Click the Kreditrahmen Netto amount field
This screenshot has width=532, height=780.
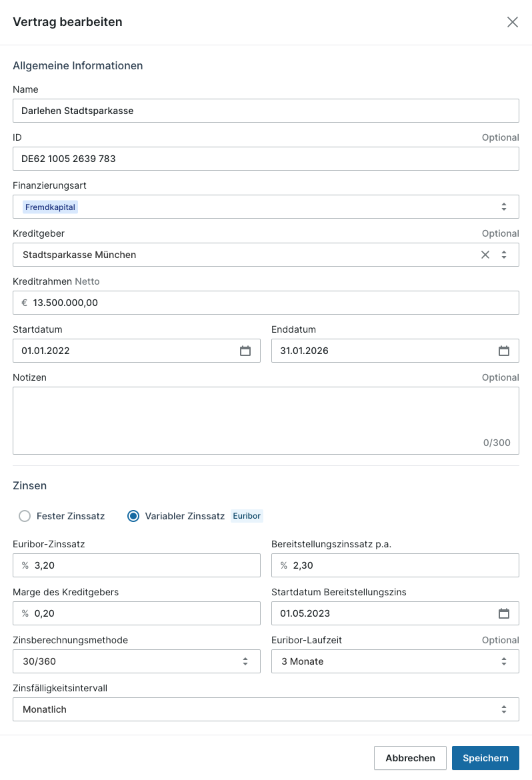[266, 303]
